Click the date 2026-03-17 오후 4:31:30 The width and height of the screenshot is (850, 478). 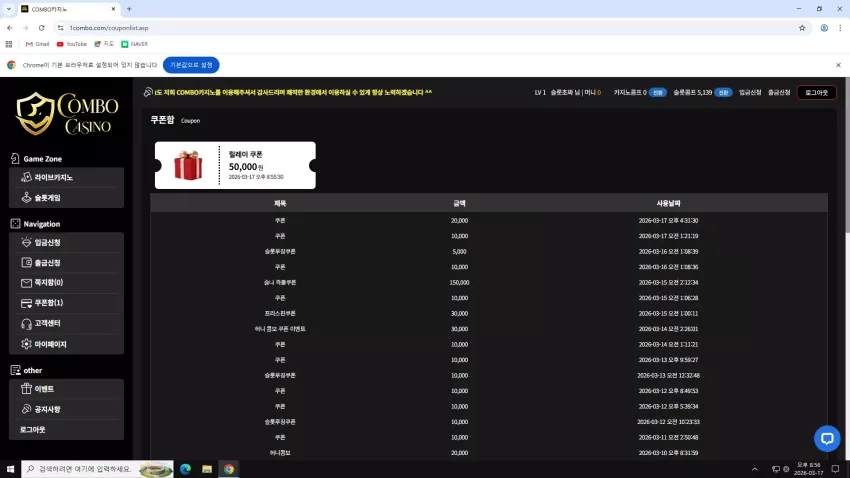click(668, 221)
